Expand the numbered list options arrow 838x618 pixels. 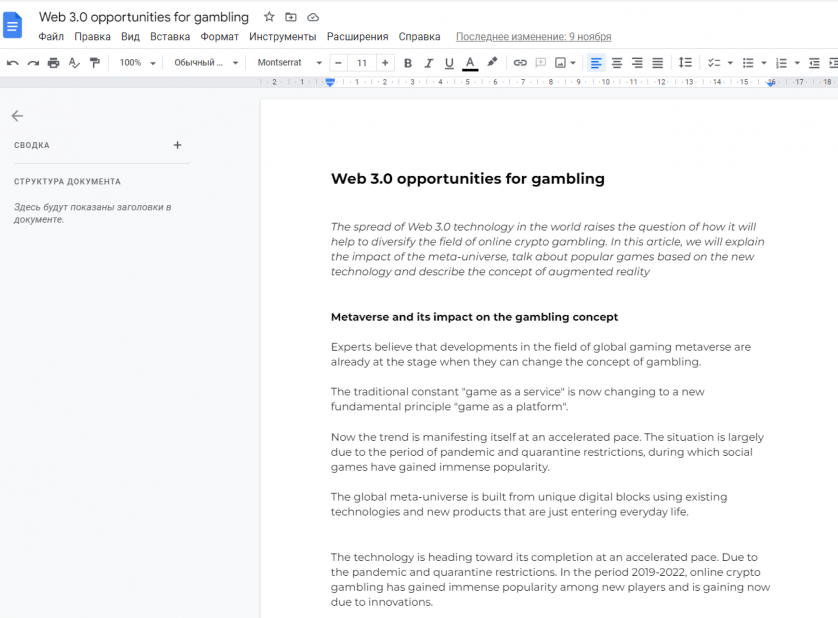[797, 63]
